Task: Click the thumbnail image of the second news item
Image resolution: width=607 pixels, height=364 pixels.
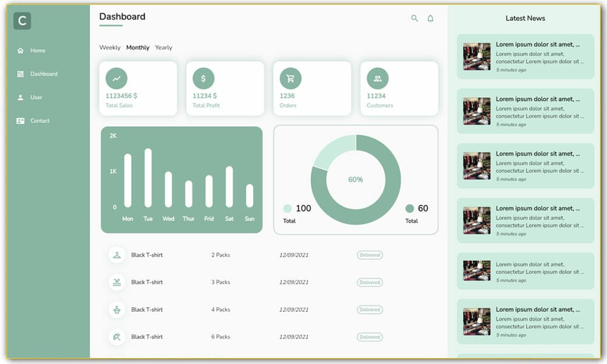Action: click(x=476, y=110)
